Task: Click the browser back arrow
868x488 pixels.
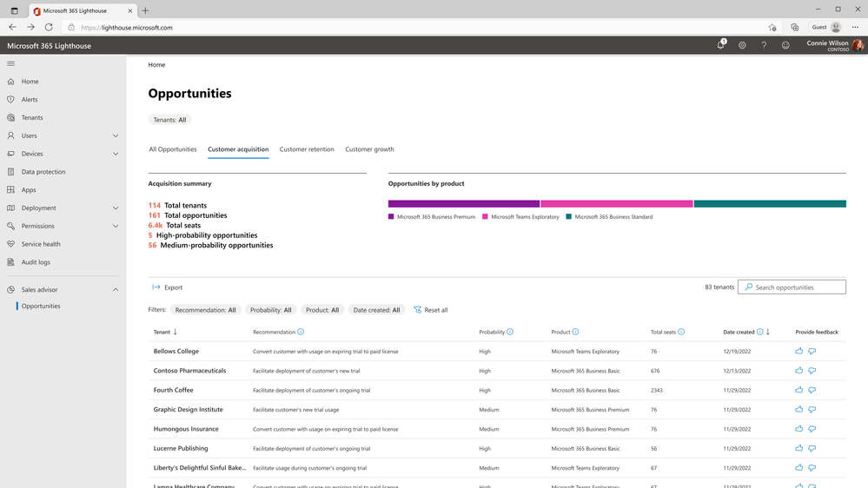Action: 12,27
